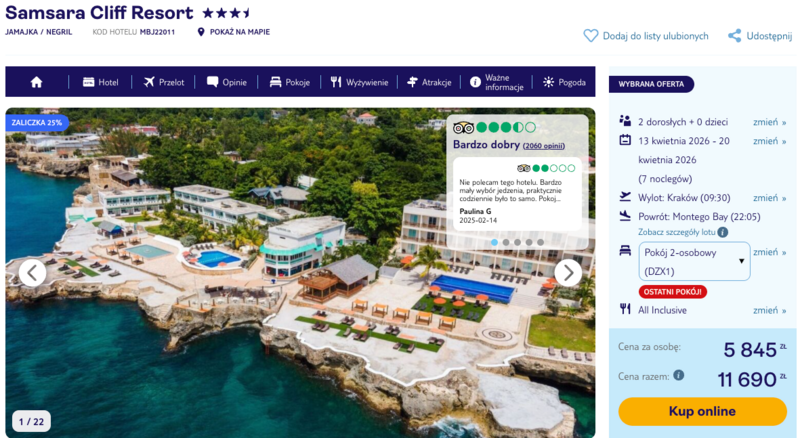
Task: Show previous photo with left arrow
Action: pos(33,273)
